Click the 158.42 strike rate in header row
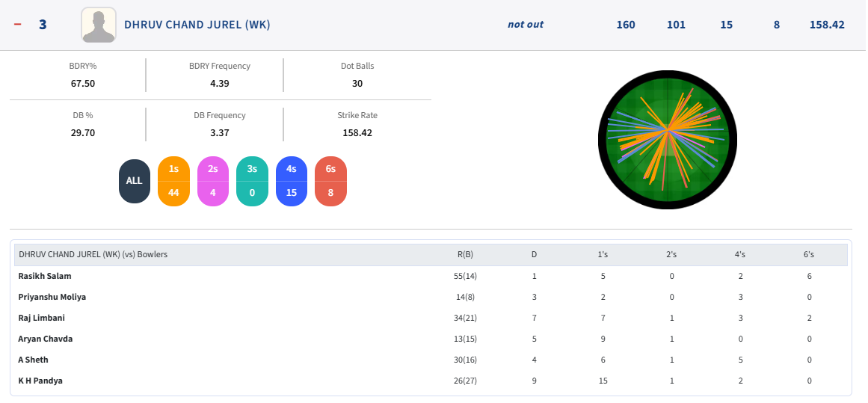The width and height of the screenshot is (868, 403). pos(826,25)
